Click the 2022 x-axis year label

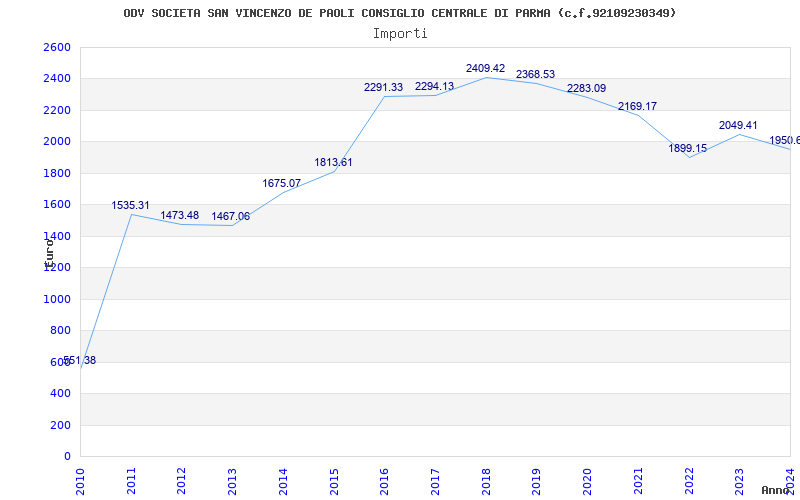(689, 481)
